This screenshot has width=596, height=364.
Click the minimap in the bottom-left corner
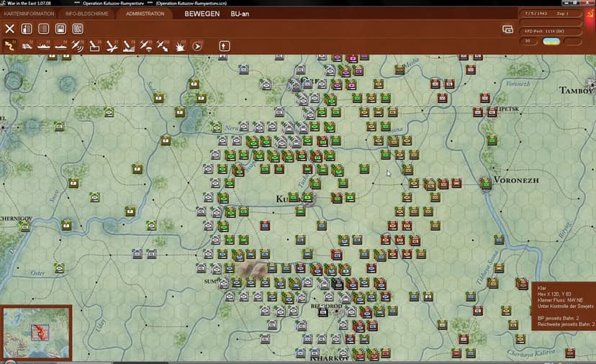[x=36, y=332]
